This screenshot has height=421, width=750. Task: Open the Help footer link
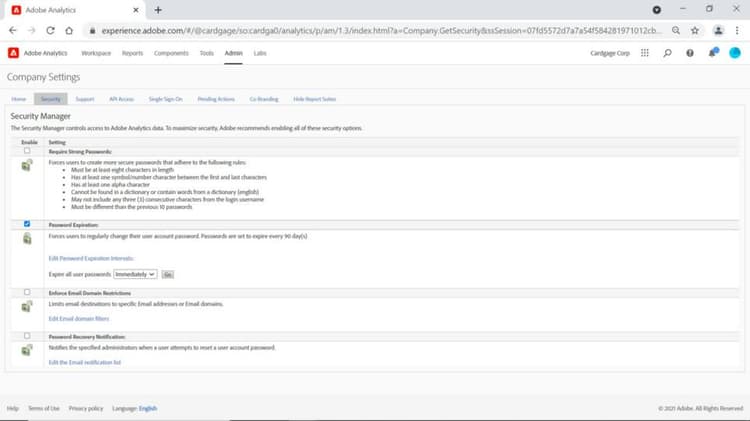pos(12,409)
